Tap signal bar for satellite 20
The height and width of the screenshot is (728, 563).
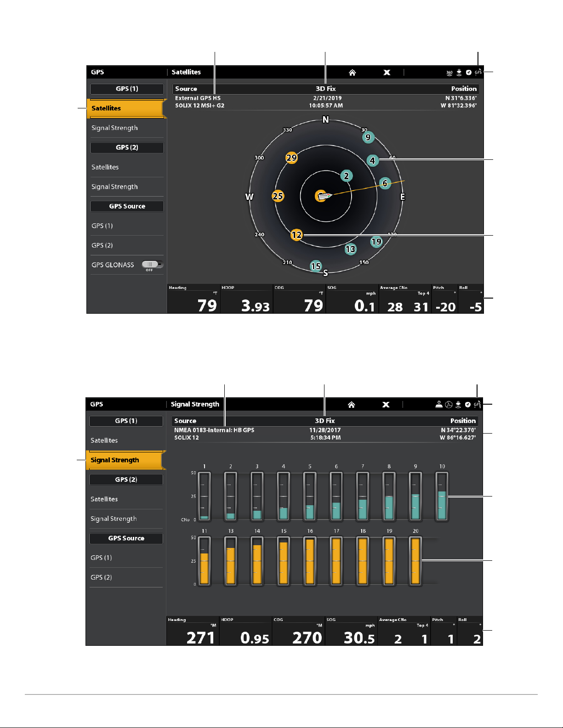click(415, 561)
